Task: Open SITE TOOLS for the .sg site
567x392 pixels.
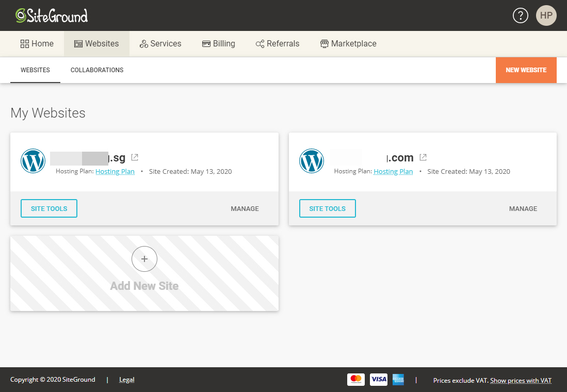Action: pyautogui.click(x=49, y=208)
